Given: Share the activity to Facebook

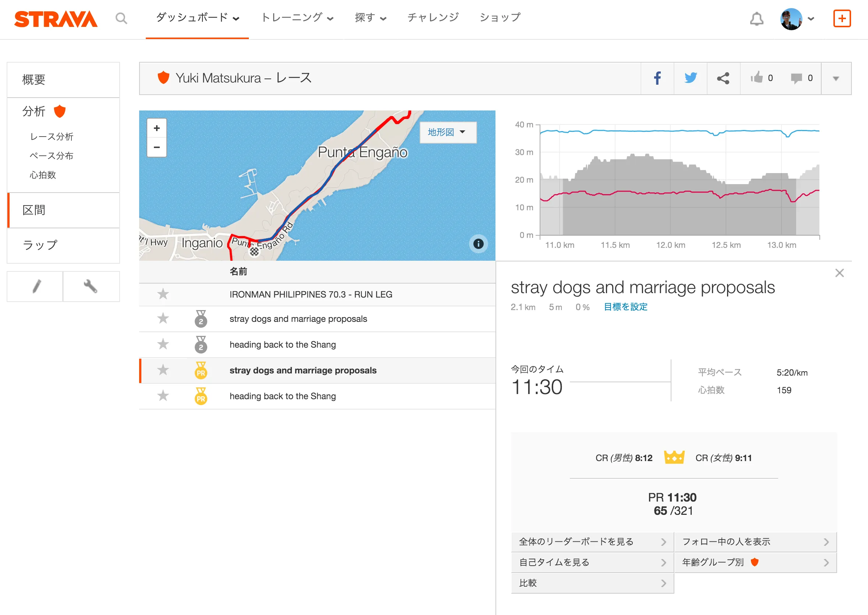Looking at the screenshot, I should pyautogui.click(x=657, y=78).
